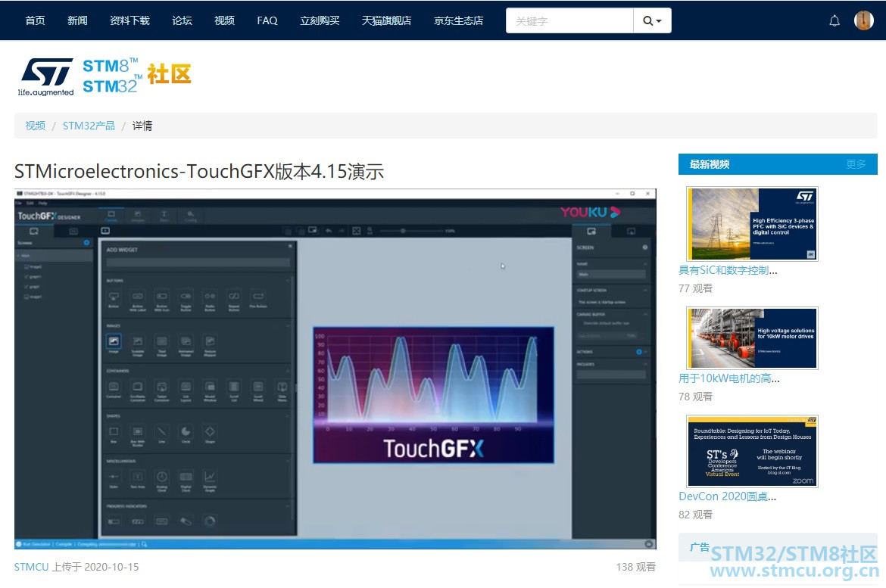Open the 具有SiC和数字控制... video link
This screenshot has width=886, height=588.
(728, 271)
